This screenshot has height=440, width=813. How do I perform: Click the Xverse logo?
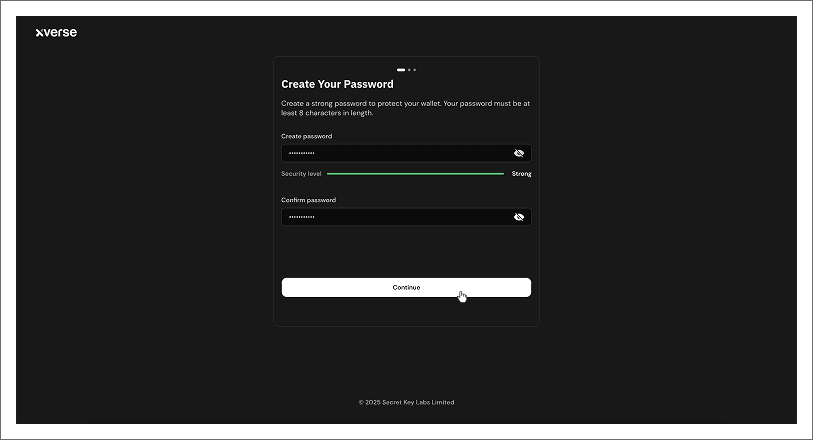pos(56,32)
